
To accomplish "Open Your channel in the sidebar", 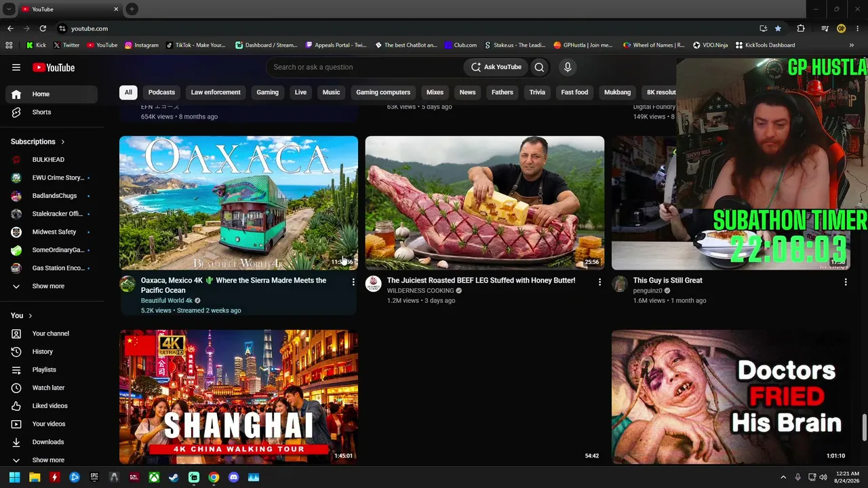I will coord(52,333).
